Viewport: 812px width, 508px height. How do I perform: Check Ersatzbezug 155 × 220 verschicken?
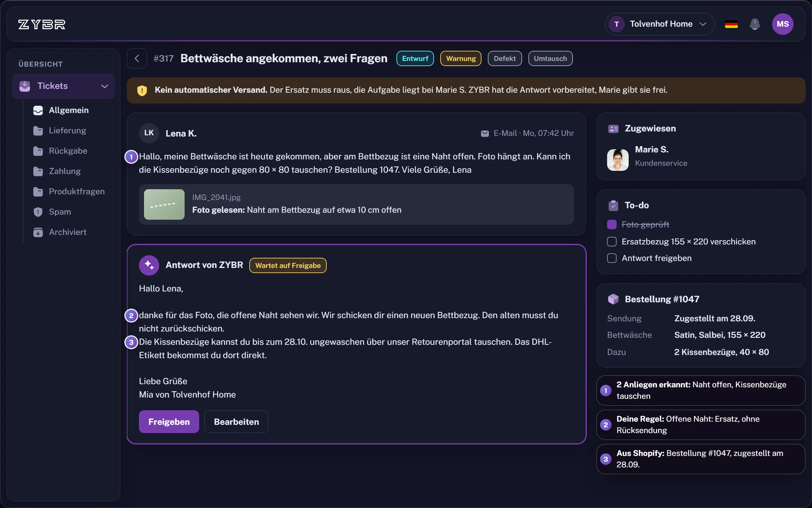coord(612,242)
